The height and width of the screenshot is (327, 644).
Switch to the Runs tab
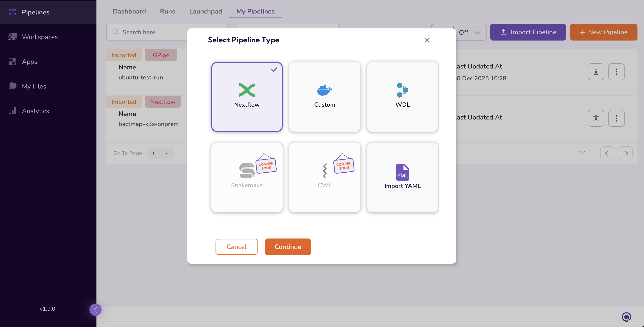pos(167,11)
